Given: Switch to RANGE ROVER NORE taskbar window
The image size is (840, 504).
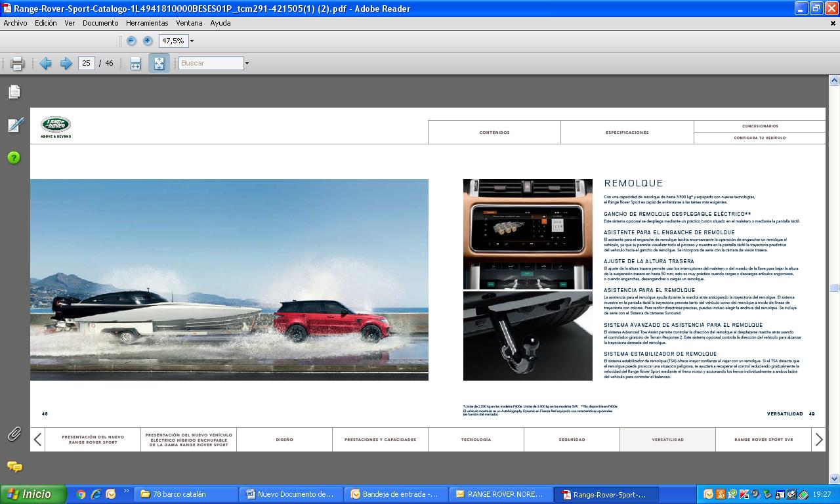Looking at the screenshot, I should (501, 494).
